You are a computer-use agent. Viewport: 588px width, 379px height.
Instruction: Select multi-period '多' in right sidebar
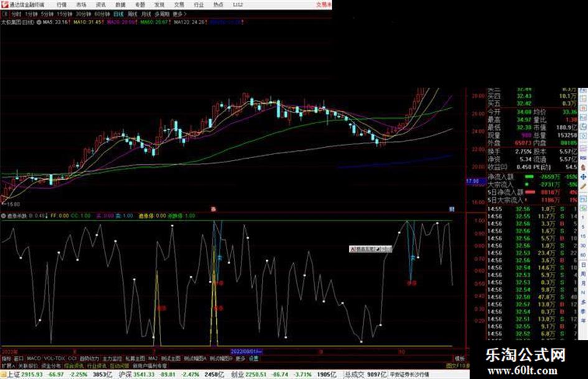(x=583, y=302)
